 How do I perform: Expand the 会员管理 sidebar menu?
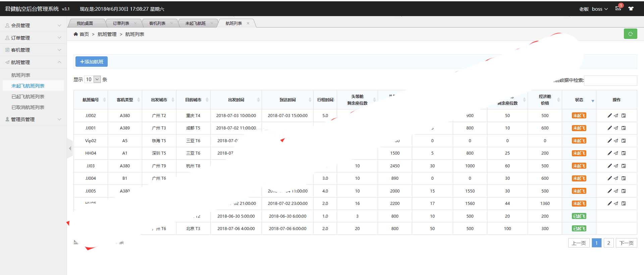click(x=33, y=25)
